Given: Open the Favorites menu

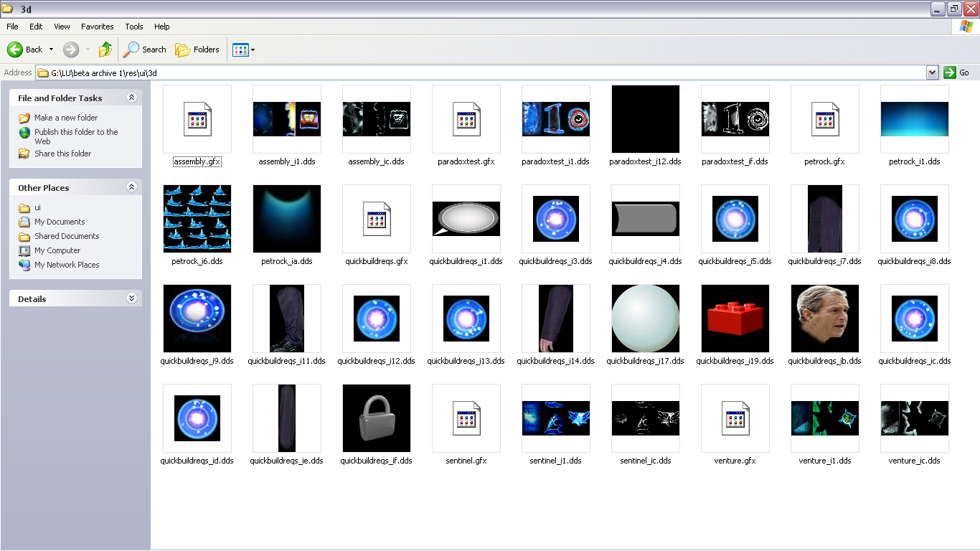Looking at the screenshot, I should click(x=98, y=27).
